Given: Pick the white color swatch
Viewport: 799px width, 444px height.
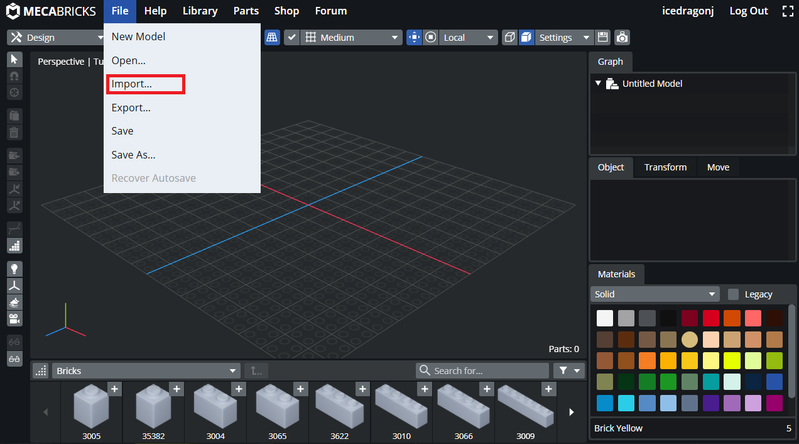Looking at the screenshot, I should (x=604, y=318).
